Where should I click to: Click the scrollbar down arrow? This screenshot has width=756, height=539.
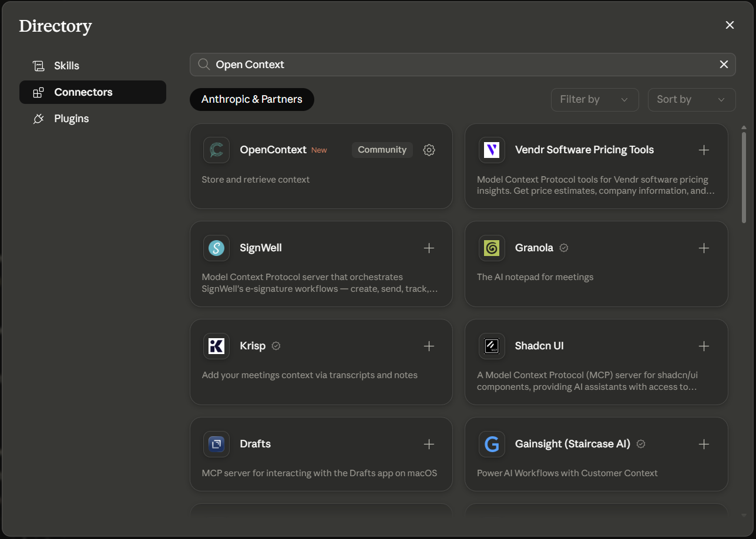[x=744, y=515]
